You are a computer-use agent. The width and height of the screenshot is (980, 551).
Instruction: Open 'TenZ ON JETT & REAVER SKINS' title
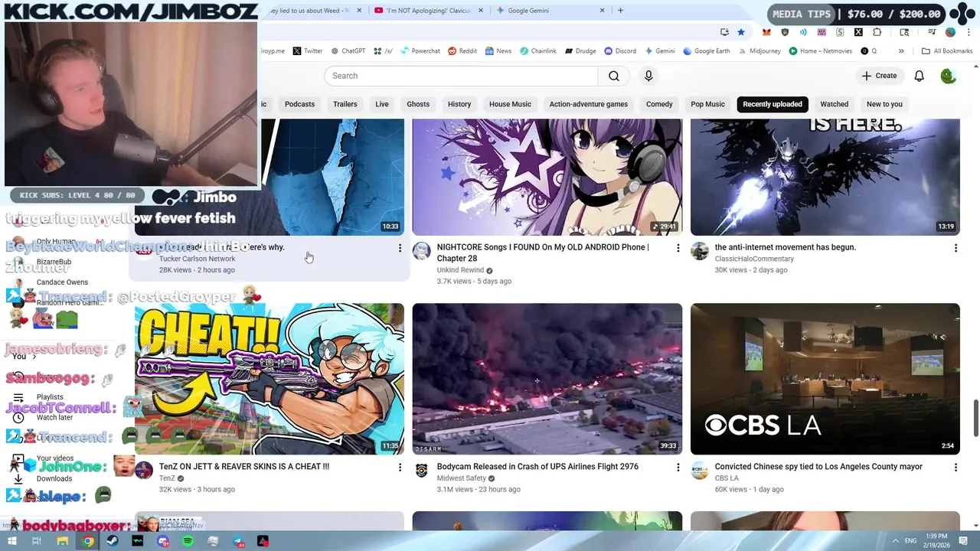[x=244, y=466]
